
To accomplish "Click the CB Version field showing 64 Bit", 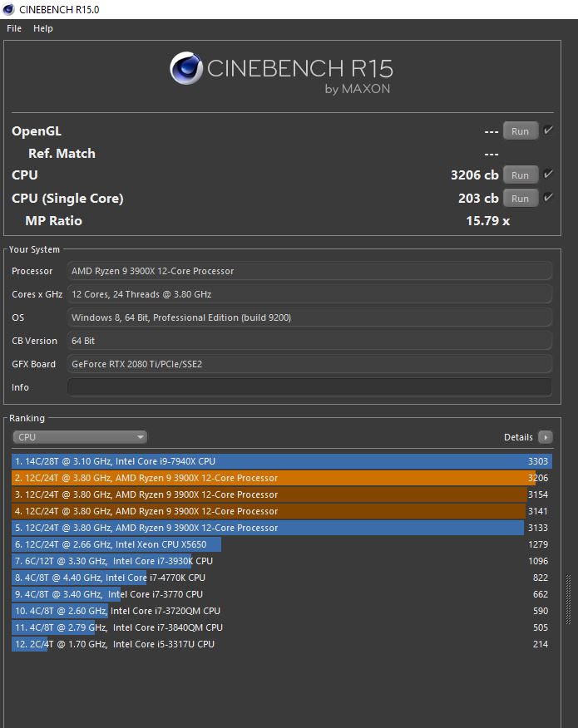I will click(x=309, y=341).
